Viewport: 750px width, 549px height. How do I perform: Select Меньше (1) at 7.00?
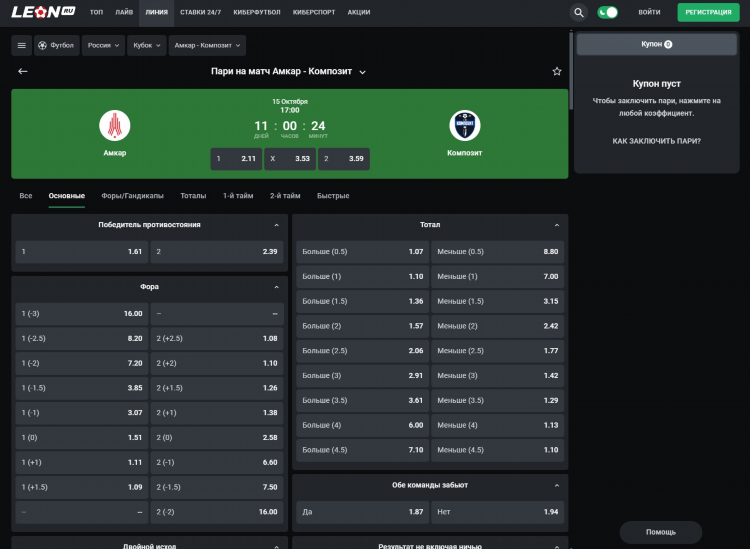(497, 276)
